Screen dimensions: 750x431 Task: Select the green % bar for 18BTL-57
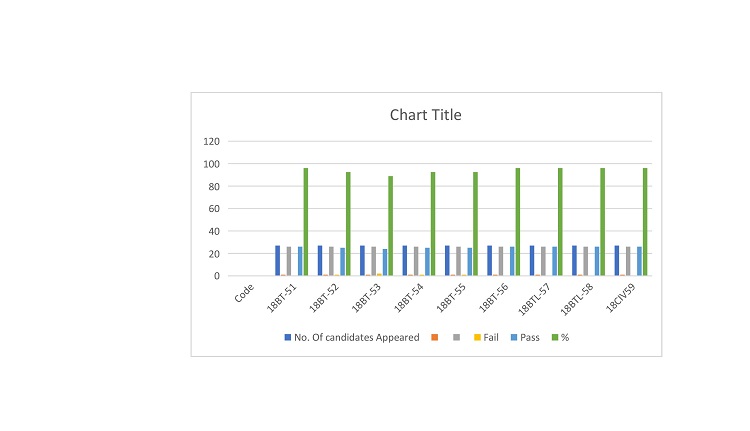click(x=560, y=222)
